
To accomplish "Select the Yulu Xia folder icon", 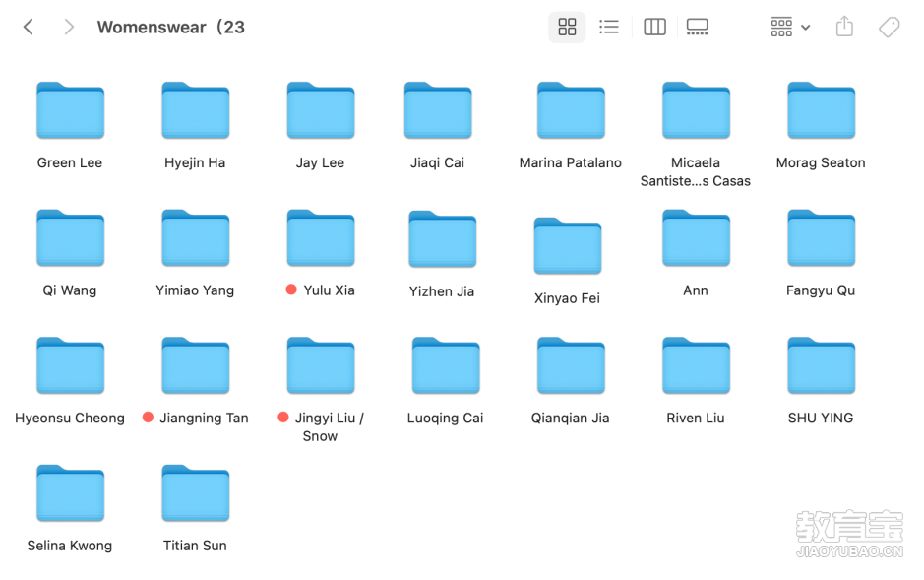I will point(321,238).
